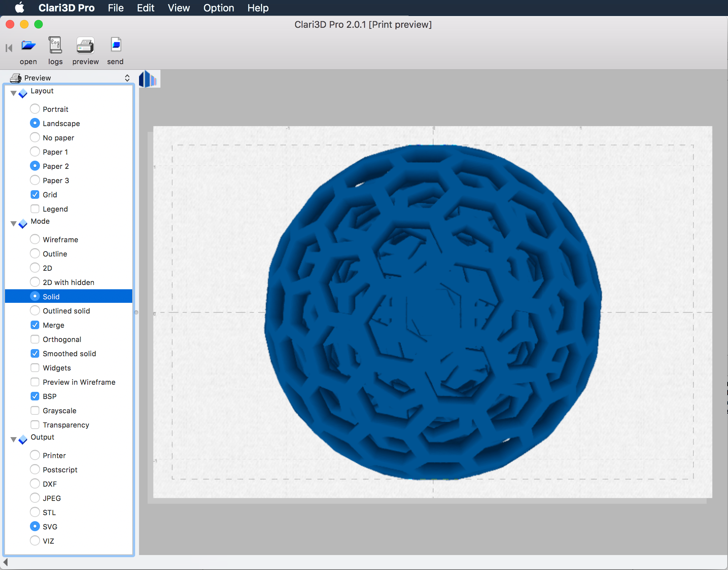Open the Option menu
Image resolution: width=728 pixels, height=570 pixels.
tap(219, 7)
